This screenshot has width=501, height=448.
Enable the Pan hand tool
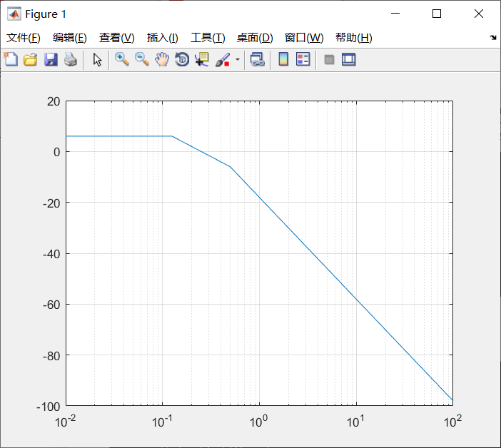[x=162, y=59]
